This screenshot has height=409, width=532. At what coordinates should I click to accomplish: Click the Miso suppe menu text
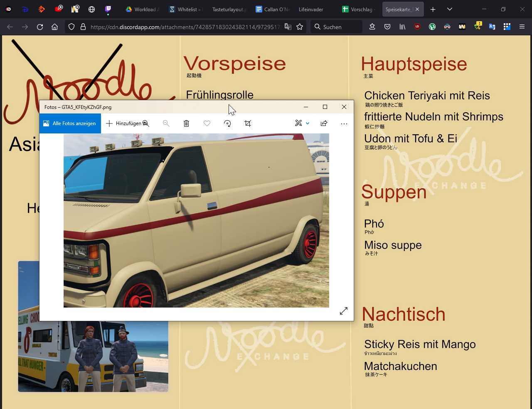pyautogui.click(x=393, y=245)
